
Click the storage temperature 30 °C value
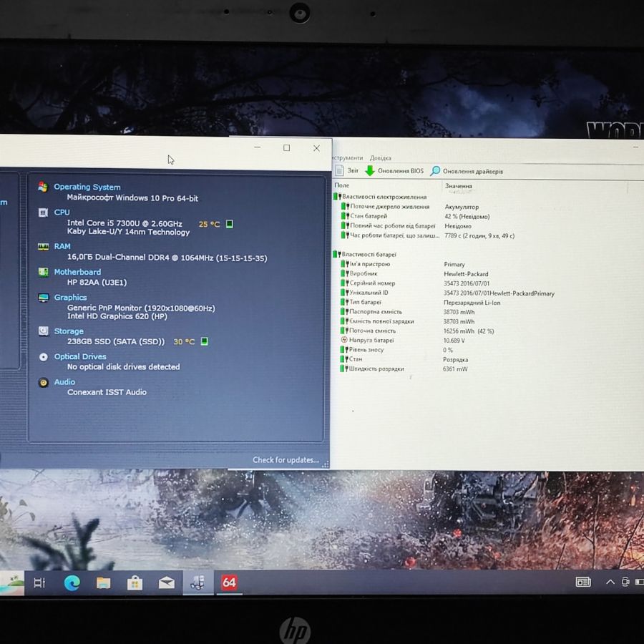[x=184, y=342]
